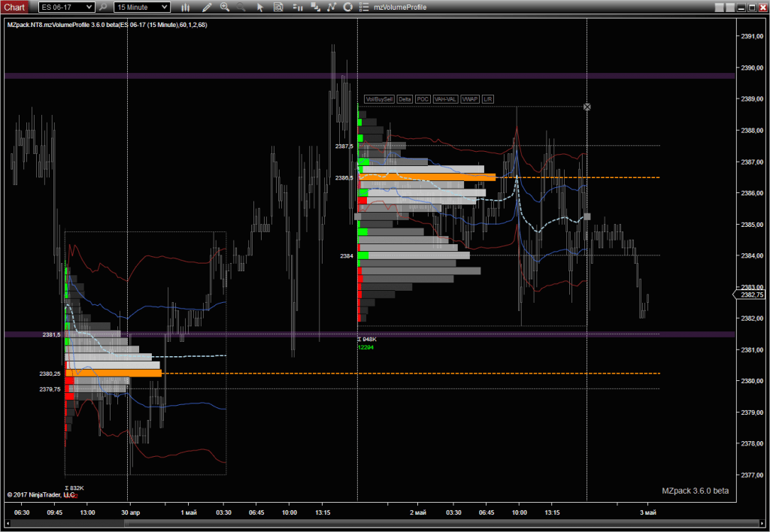Toggle the Delta profile display

(405, 99)
